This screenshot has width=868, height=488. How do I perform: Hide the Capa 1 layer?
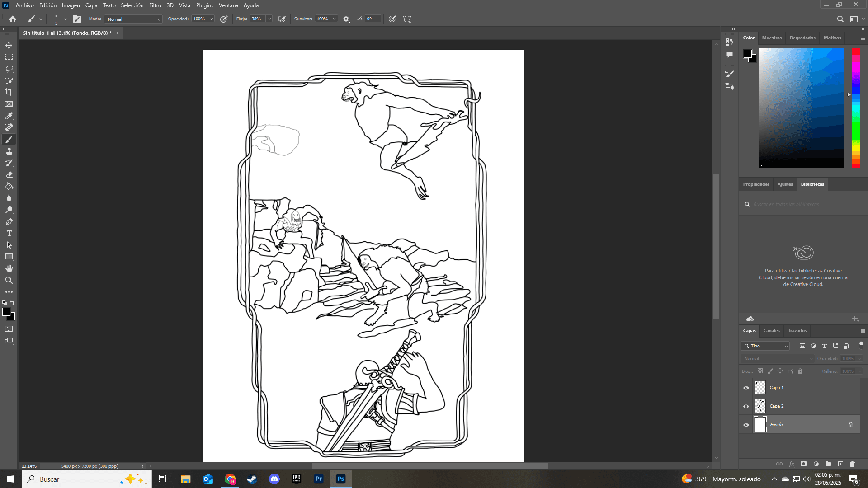coord(746,388)
